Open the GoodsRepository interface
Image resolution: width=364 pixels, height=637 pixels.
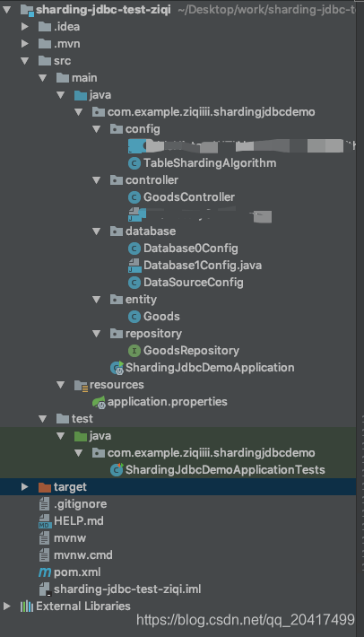(x=191, y=351)
